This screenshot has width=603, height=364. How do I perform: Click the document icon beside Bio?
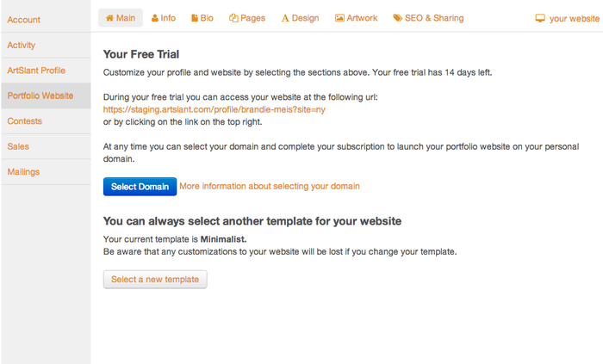195,18
